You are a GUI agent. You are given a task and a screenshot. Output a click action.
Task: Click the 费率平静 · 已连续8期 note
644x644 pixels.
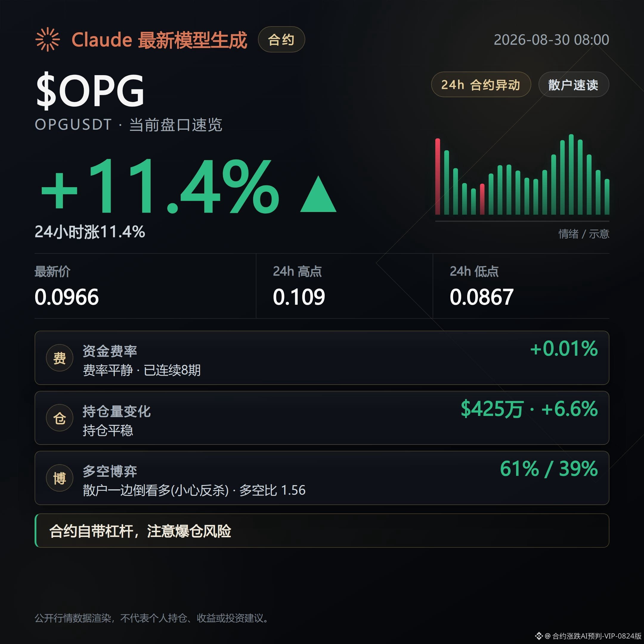click(x=142, y=370)
